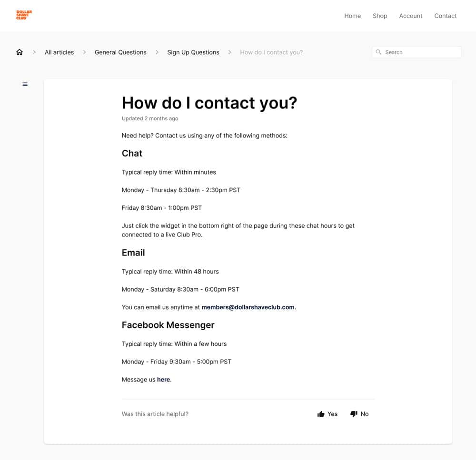Click the thumbs up icon
Image resolution: width=476 pixels, height=460 pixels.
pyautogui.click(x=321, y=414)
